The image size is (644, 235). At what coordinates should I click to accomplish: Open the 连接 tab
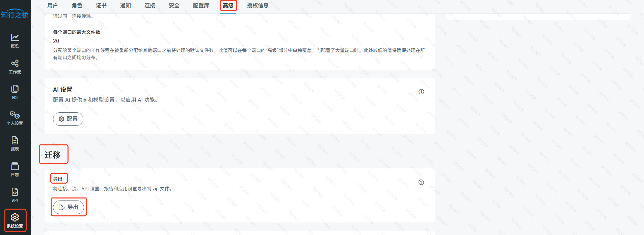150,5
